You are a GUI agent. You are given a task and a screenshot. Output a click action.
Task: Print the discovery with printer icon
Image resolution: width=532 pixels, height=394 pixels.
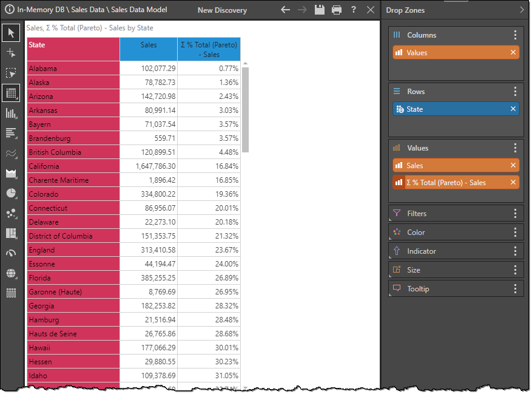point(337,10)
